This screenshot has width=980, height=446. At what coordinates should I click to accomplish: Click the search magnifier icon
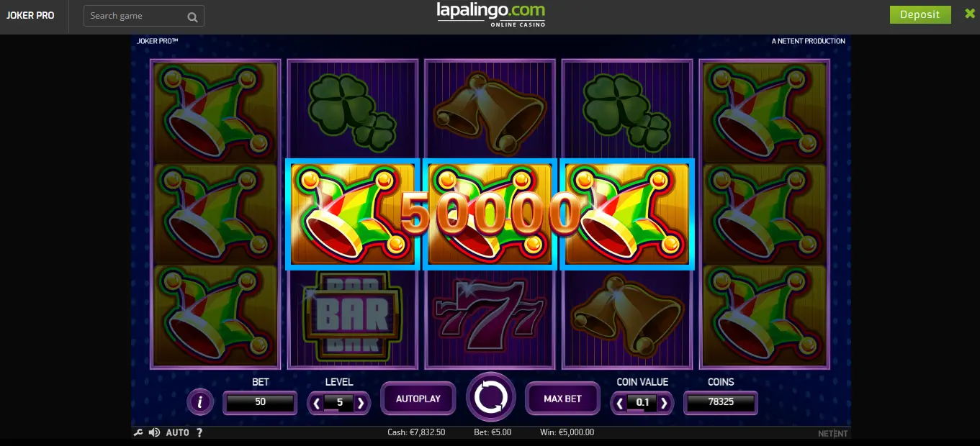coord(192,17)
